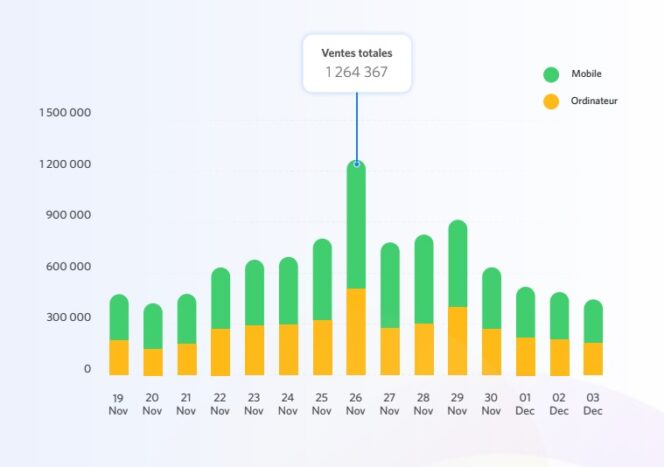This screenshot has height=467, width=664.
Task: Click the 03 Dec date label
Action: 592,405
